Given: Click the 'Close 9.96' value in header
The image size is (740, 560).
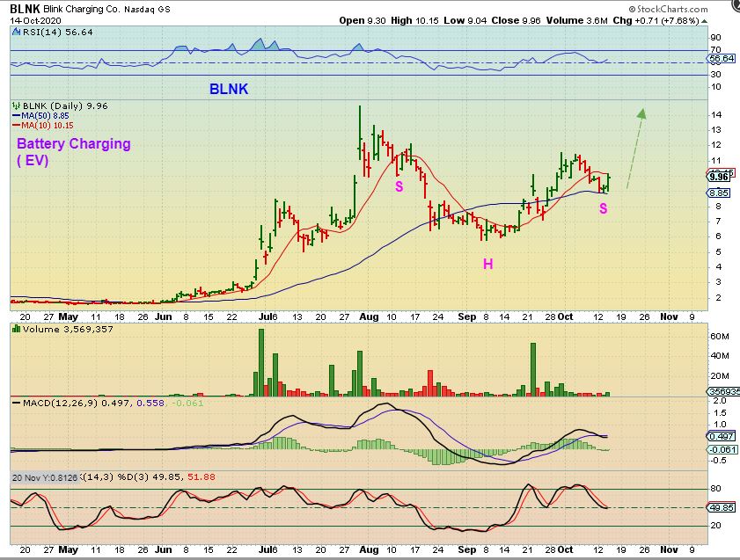Looking at the screenshot, I should [x=516, y=21].
